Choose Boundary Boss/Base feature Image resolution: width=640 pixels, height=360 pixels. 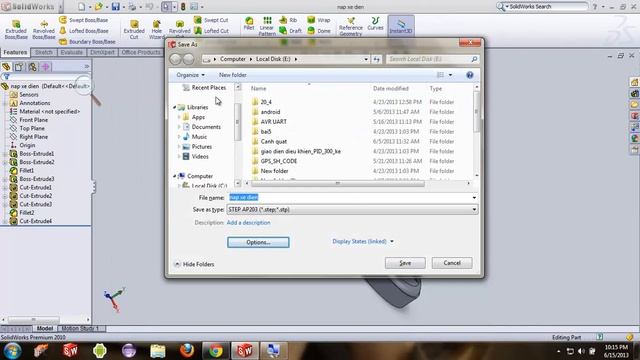tap(87, 42)
